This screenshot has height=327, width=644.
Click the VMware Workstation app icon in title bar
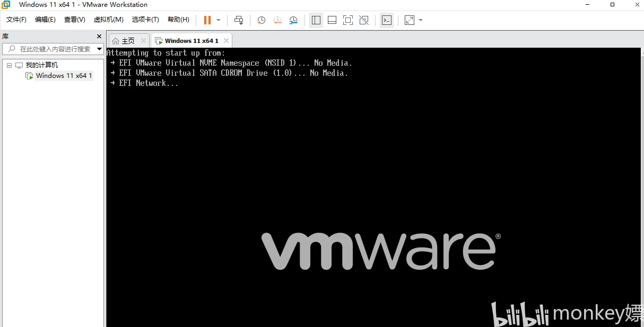click(6, 5)
